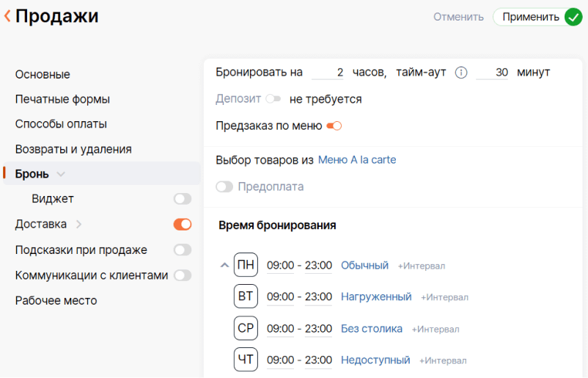Click the timeout info icon

point(461,73)
